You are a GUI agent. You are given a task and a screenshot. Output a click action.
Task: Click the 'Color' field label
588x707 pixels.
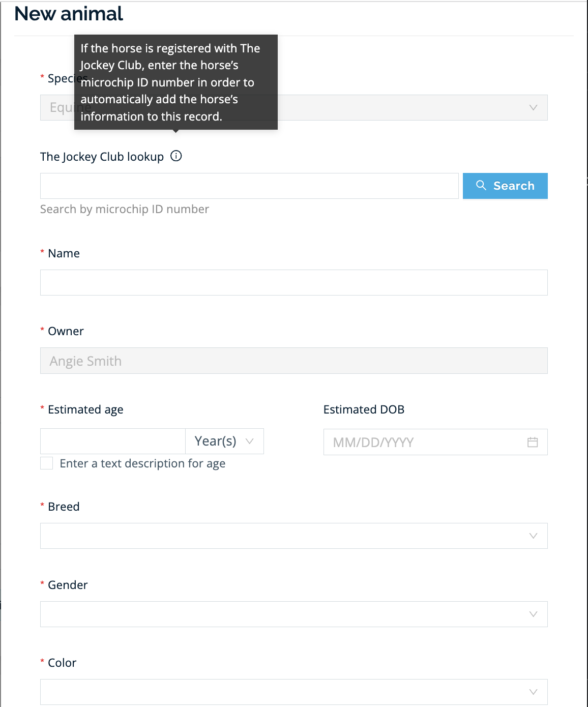(62, 663)
